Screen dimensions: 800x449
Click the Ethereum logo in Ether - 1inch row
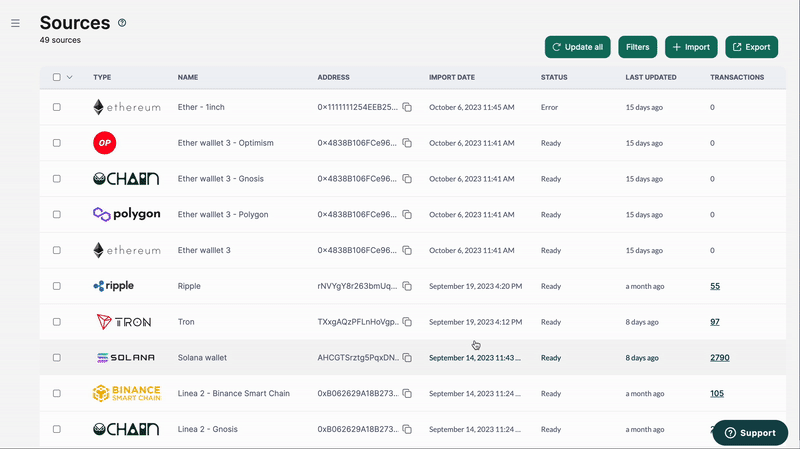tap(127, 107)
